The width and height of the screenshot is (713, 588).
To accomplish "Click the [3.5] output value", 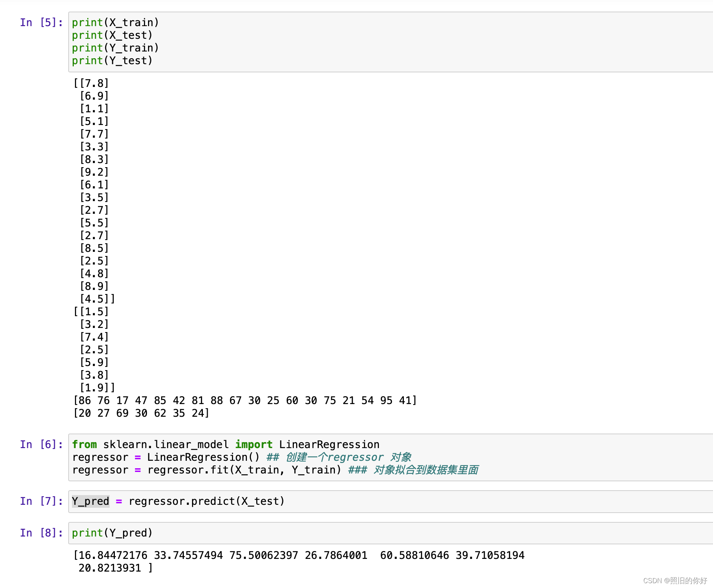I will [94, 197].
